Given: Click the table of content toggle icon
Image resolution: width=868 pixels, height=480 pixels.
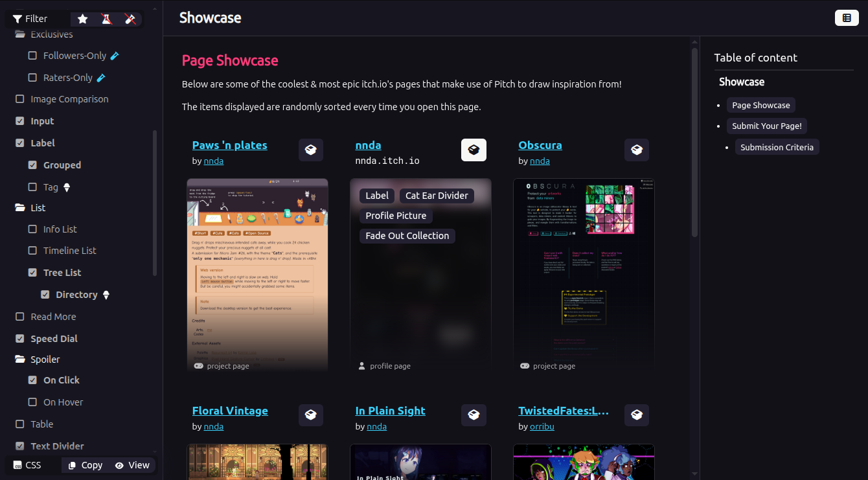Looking at the screenshot, I should (x=847, y=18).
